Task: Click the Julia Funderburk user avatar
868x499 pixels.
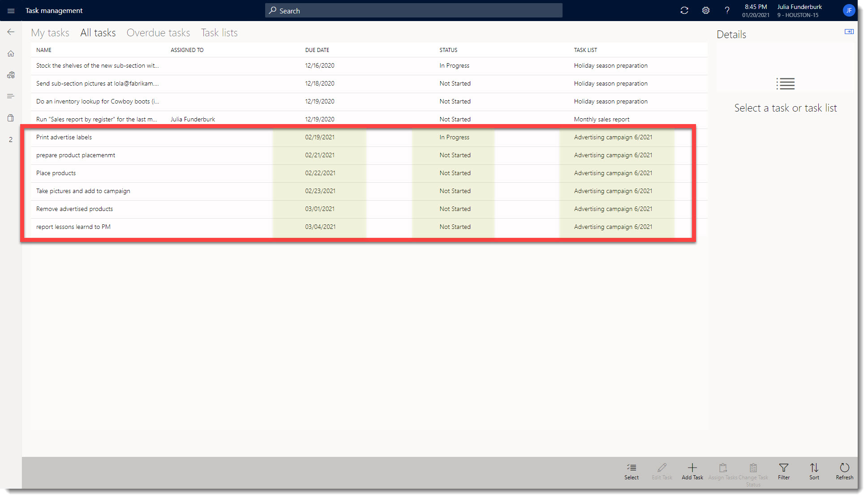Action: [x=849, y=10]
